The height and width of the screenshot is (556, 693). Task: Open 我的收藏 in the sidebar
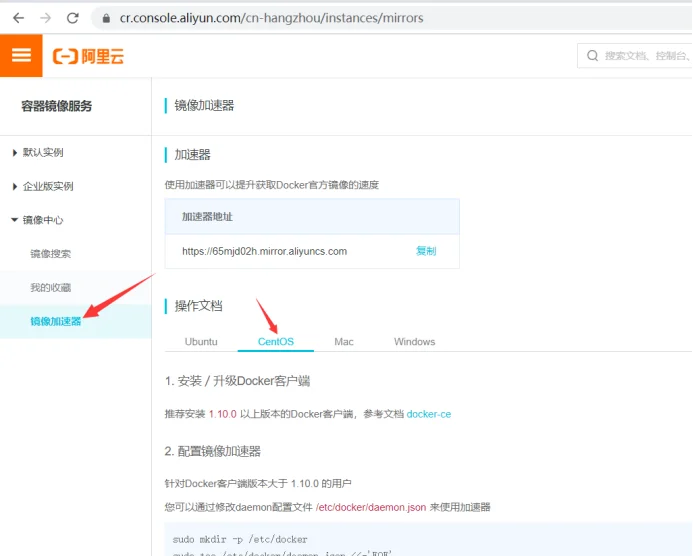click(50, 288)
